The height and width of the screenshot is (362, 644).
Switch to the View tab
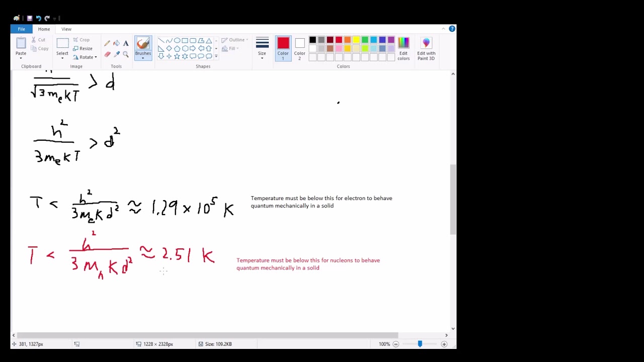(66, 29)
